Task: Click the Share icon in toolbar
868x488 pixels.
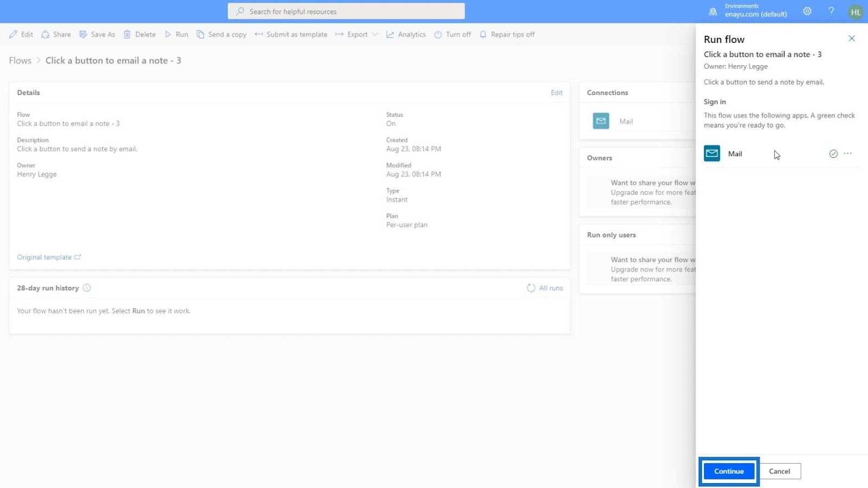Action: [46, 34]
